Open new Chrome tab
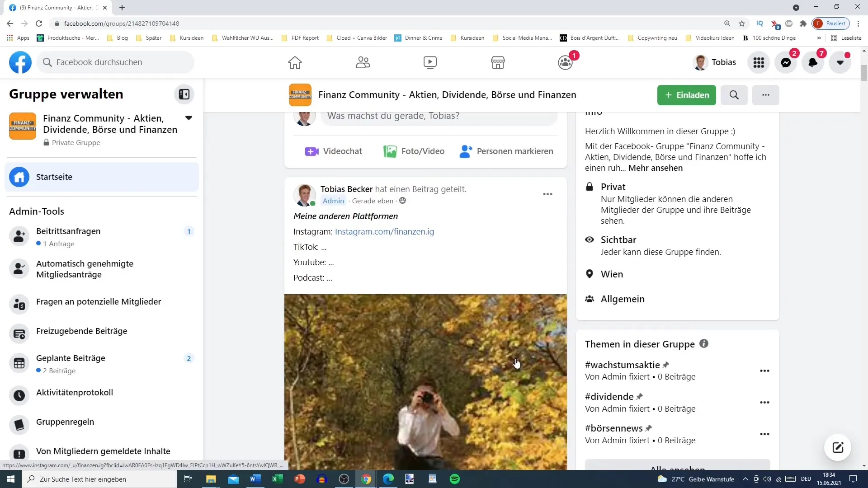This screenshot has width=868, height=488. (122, 8)
